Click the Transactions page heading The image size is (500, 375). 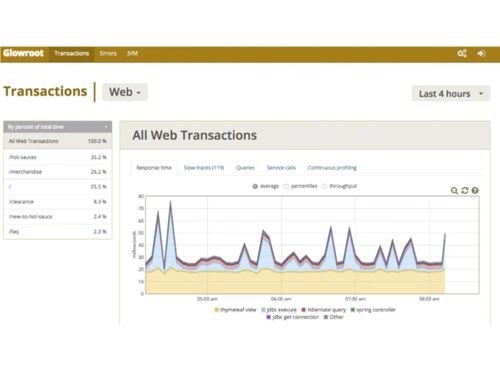[x=45, y=91]
